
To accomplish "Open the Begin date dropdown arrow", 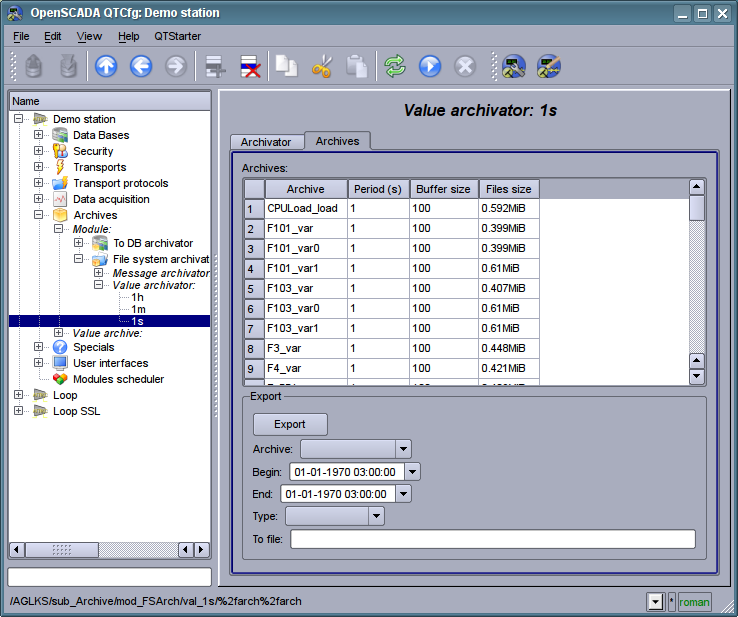I will tap(412, 472).
